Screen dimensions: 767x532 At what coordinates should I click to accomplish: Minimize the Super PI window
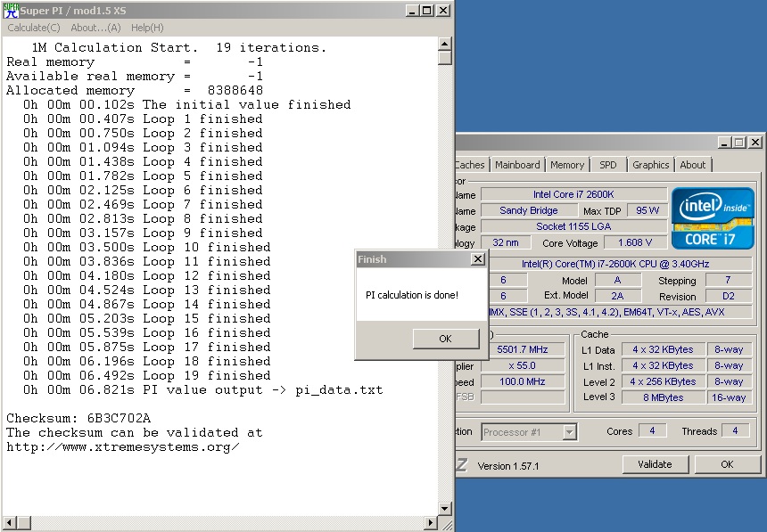pyautogui.click(x=412, y=11)
